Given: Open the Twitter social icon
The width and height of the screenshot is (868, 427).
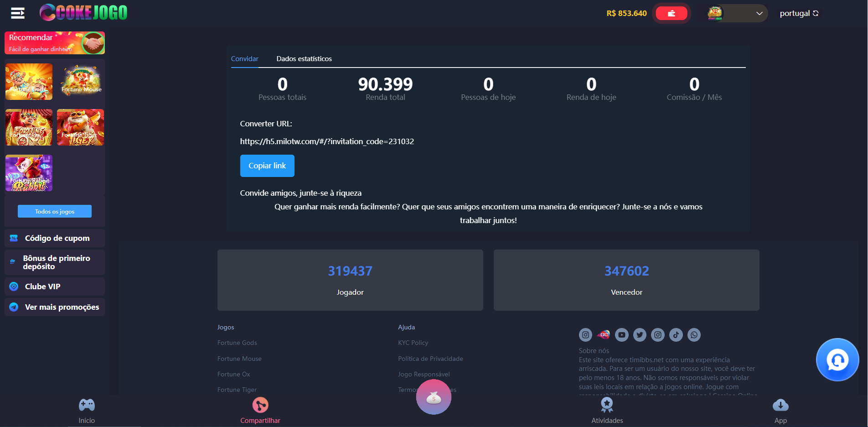Looking at the screenshot, I should pyautogui.click(x=640, y=335).
